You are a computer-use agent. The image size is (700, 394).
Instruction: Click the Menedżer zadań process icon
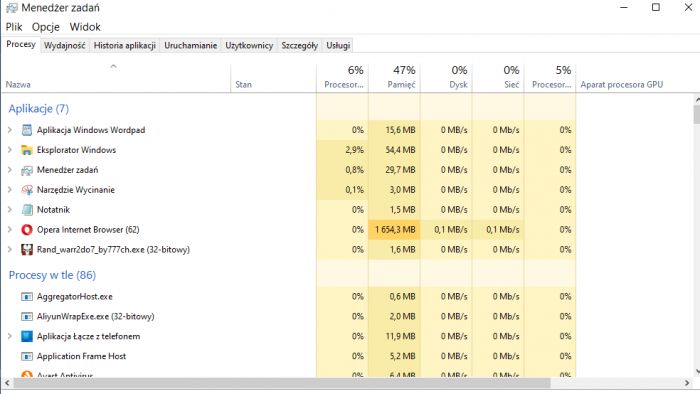27,170
